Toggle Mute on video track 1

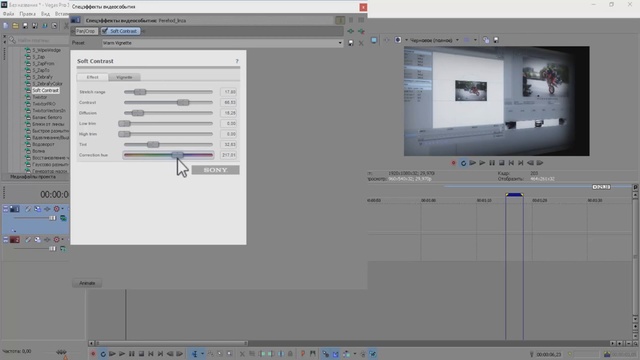coord(56,209)
